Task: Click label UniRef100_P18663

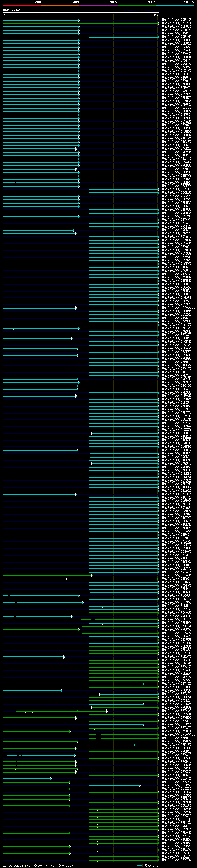Action: 177,287
